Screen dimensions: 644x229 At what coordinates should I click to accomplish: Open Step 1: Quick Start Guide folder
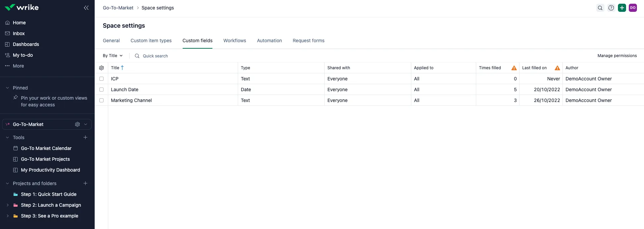(49, 194)
